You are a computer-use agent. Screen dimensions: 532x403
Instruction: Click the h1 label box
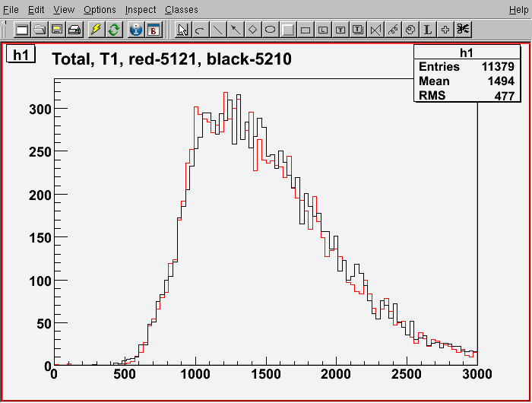point(21,54)
